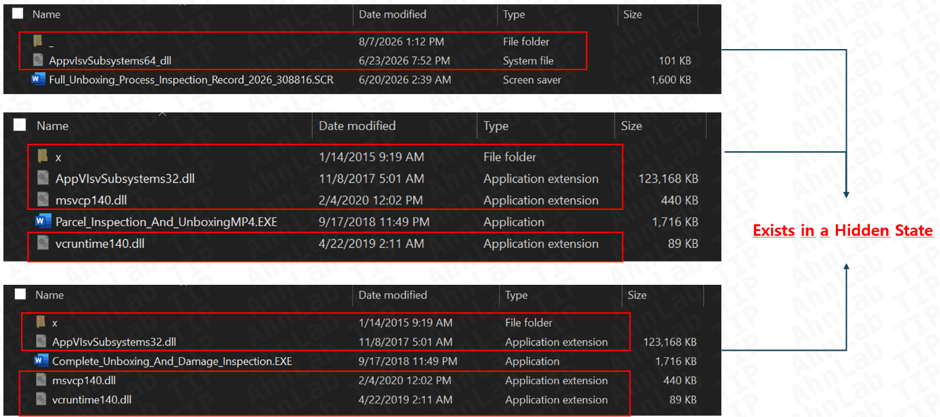This screenshot has width=940, height=417.
Task: Sort by Type in the Complete_Unboxing listing
Action: tap(516, 295)
